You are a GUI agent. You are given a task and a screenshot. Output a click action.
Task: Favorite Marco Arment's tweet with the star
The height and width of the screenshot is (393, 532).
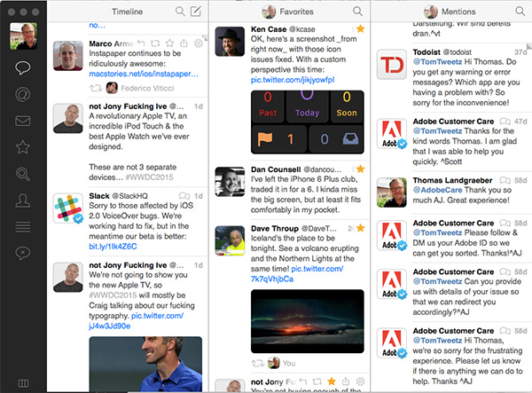click(x=169, y=43)
